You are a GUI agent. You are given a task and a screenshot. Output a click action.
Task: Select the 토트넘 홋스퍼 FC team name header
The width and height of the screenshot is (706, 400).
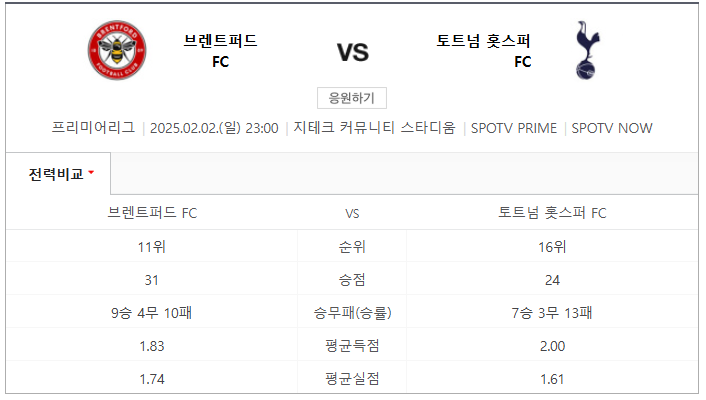point(484,50)
